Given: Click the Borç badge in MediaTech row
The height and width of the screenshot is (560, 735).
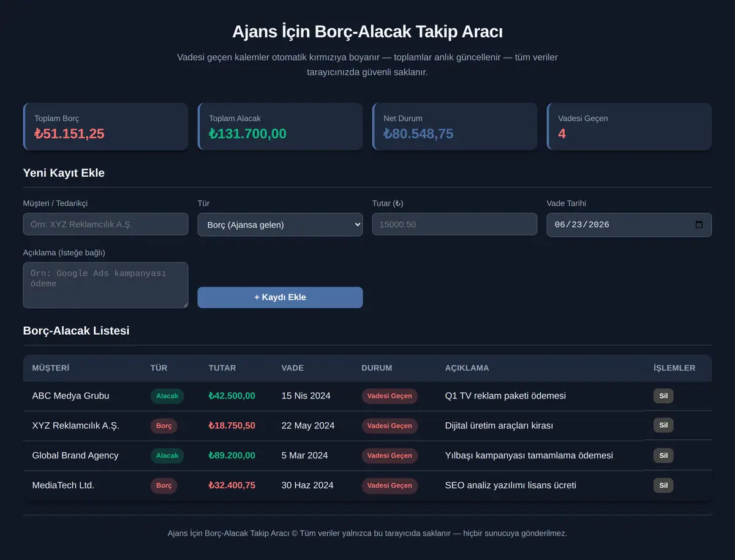Looking at the screenshot, I should click(x=164, y=485).
